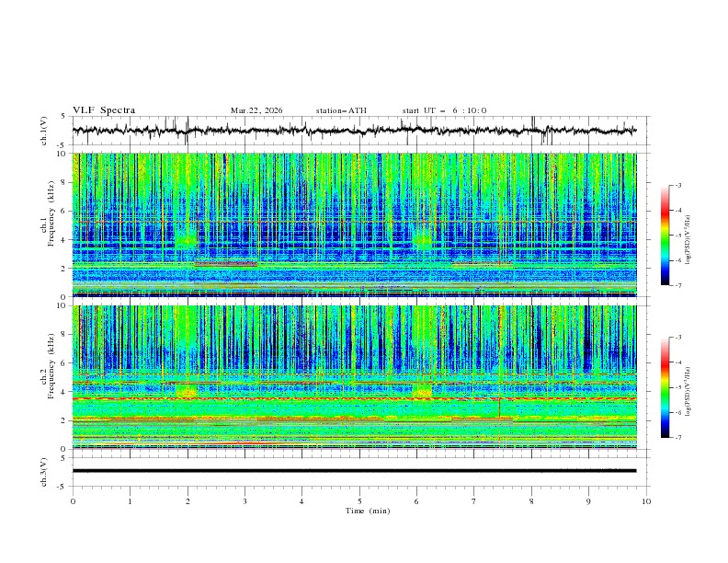Click the time axis tick label '7'
The width and height of the screenshot is (728, 563).
(474, 501)
